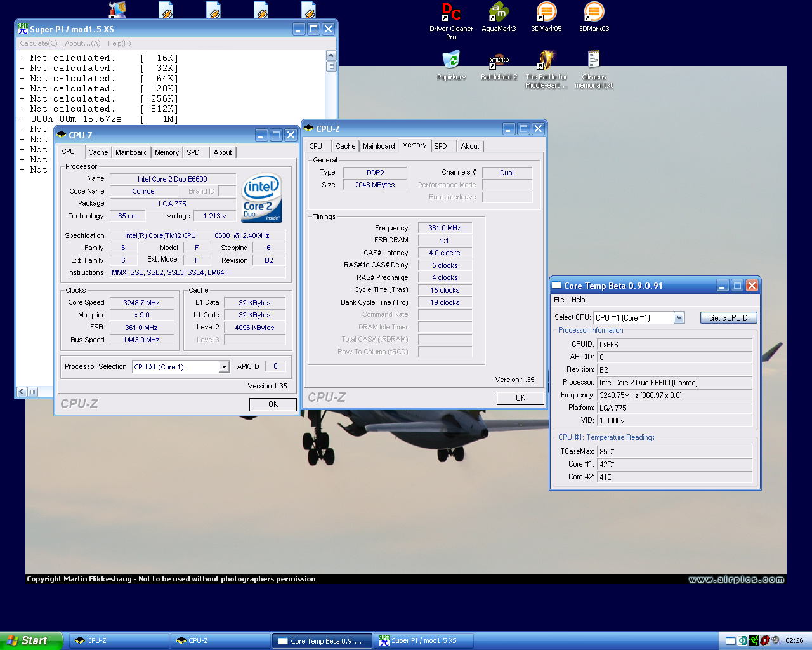Open the 3DMark03 desktop icon
Viewport: 812px width, 650px height.
coord(594,17)
